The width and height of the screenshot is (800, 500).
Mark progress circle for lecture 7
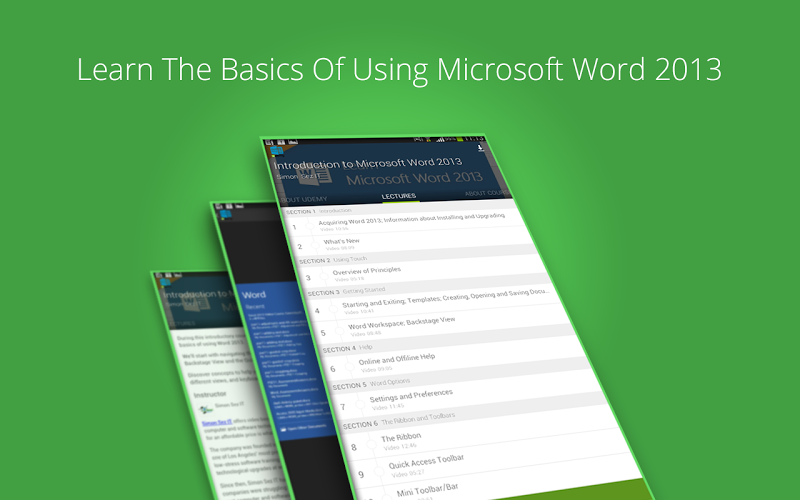pos(360,404)
